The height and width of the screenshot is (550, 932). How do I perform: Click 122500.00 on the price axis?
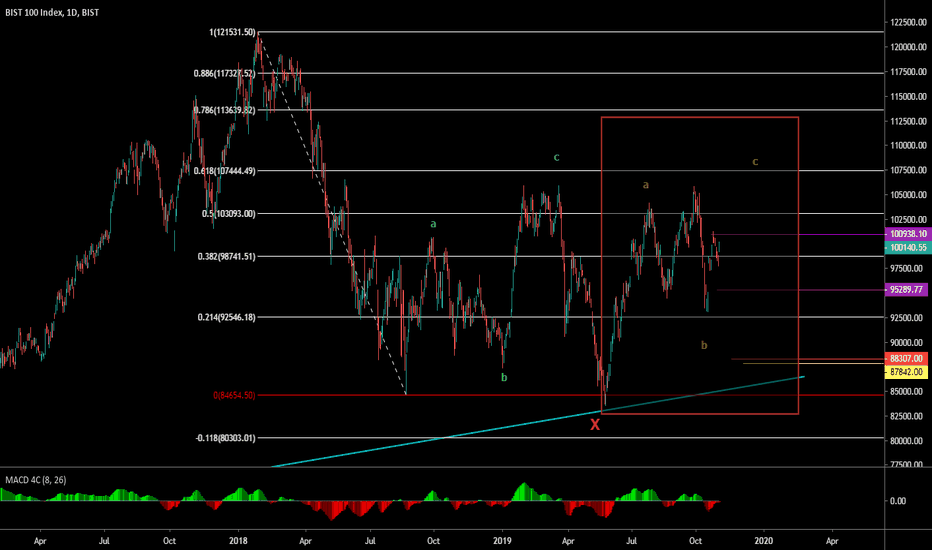[909, 23]
